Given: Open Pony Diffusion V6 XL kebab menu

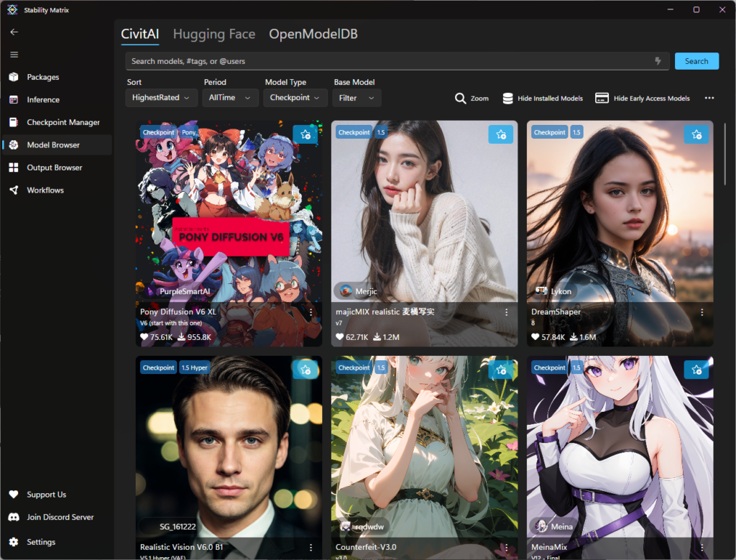Looking at the screenshot, I should pyautogui.click(x=310, y=312).
